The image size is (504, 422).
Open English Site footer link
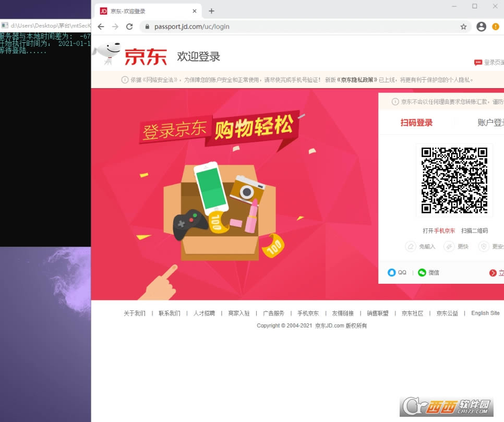485,313
